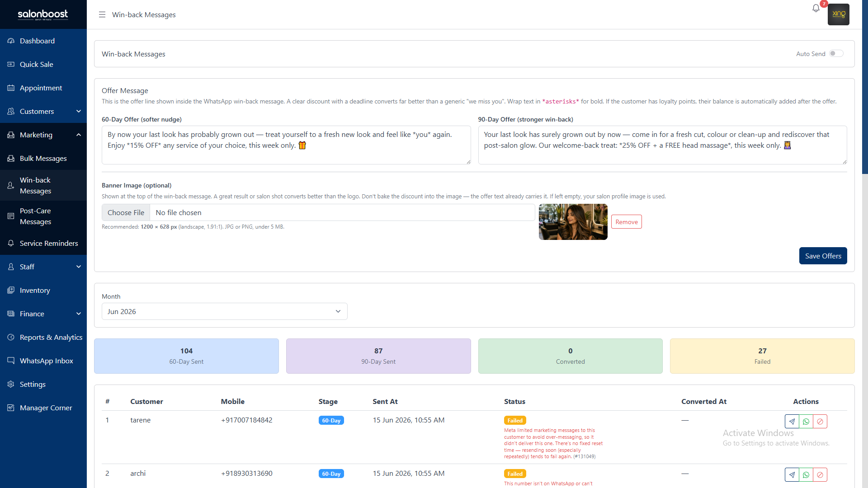This screenshot has width=868, height=488.
Task: Open notifications bell in header
Action: click(816, 8)
